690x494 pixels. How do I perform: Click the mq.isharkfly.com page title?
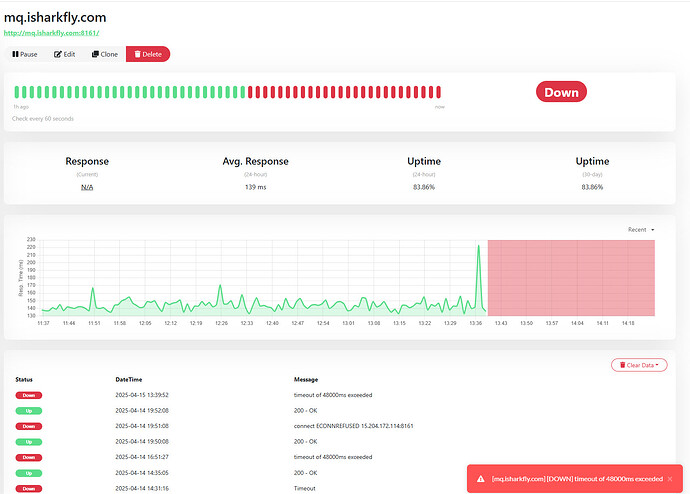click(55, 18)
